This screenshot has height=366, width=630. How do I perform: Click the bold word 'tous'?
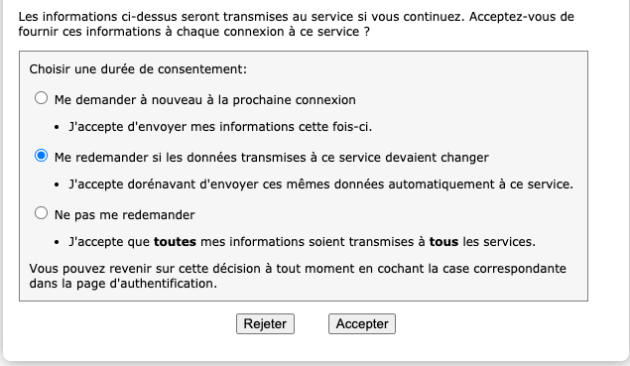click(444, 241)
